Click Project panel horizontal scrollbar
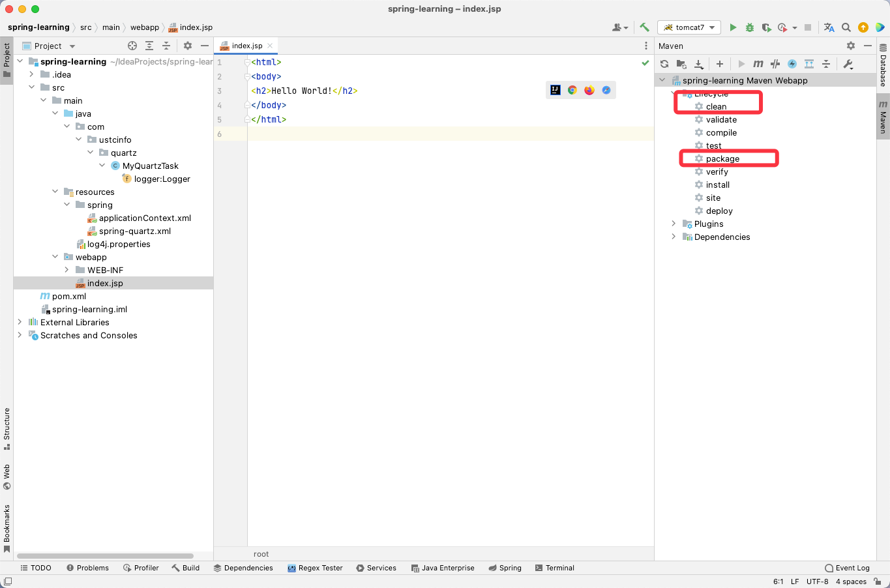This screenshot has width=890, height=588. pos(105,556)
